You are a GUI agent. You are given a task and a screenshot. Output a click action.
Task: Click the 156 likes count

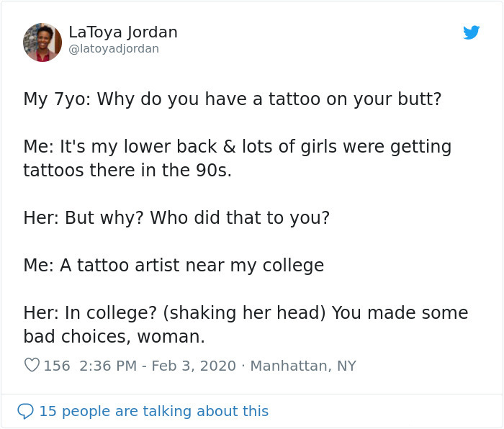(57, 366)
